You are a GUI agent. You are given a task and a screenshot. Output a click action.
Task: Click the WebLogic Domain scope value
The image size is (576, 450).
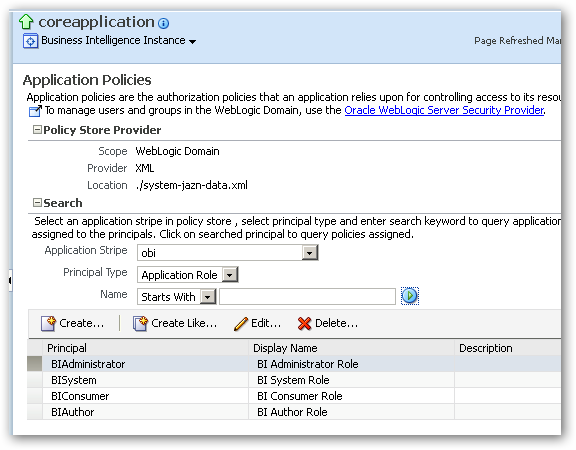click(x=177, y=151)
